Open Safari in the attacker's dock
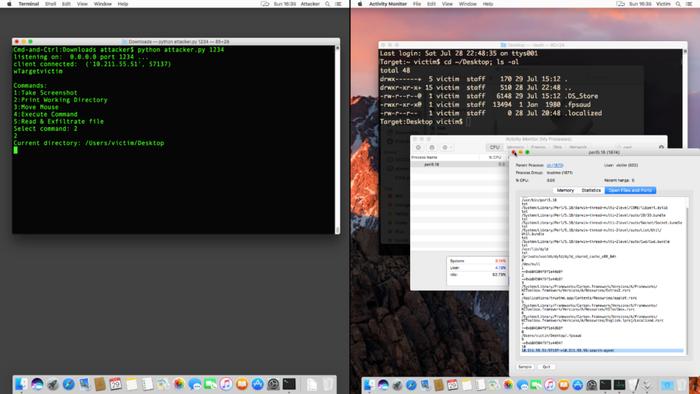The height and width of the screenshot is (394, 700). pos(68,384)
